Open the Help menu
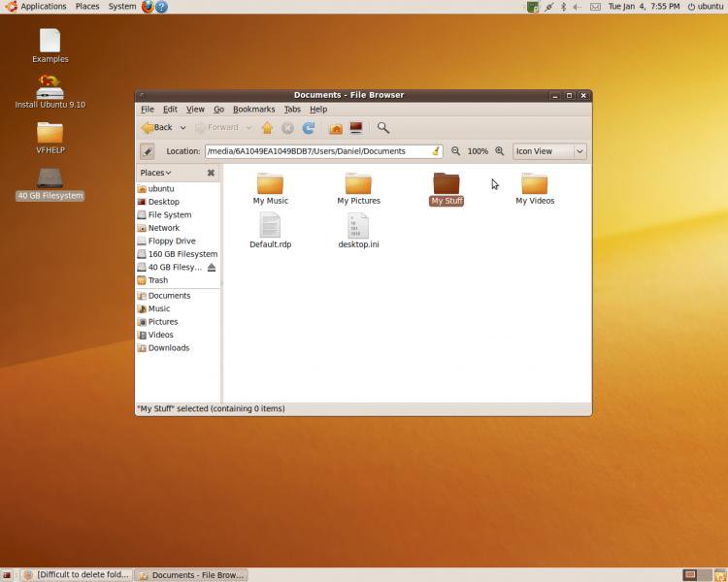This screenshot has height=582, width=728. coord(318,109)
